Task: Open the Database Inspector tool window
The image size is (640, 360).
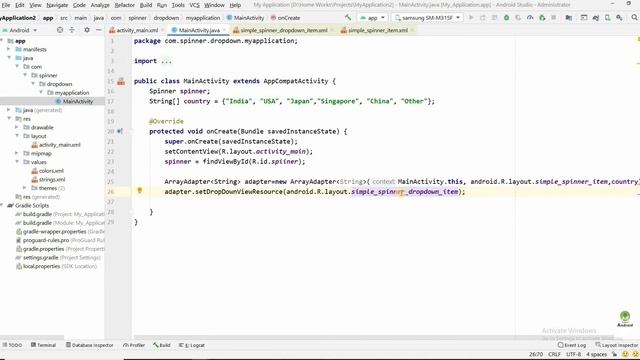Action: coord(89,345)
